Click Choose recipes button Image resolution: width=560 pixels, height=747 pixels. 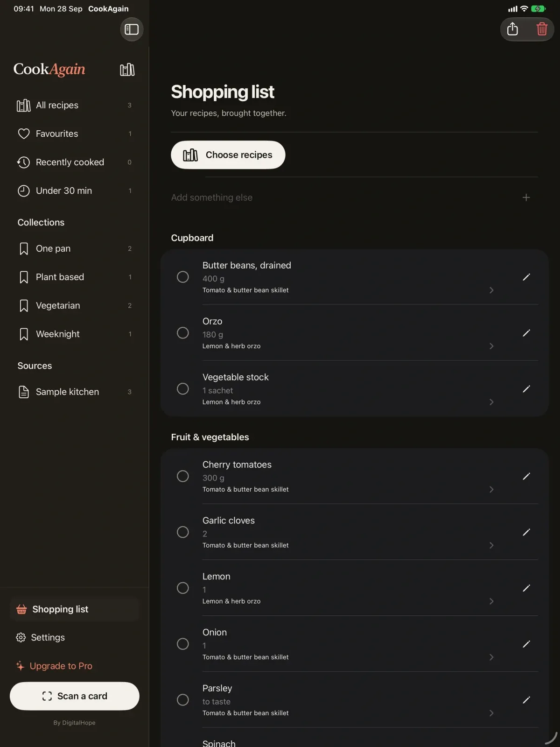[228, 155]
